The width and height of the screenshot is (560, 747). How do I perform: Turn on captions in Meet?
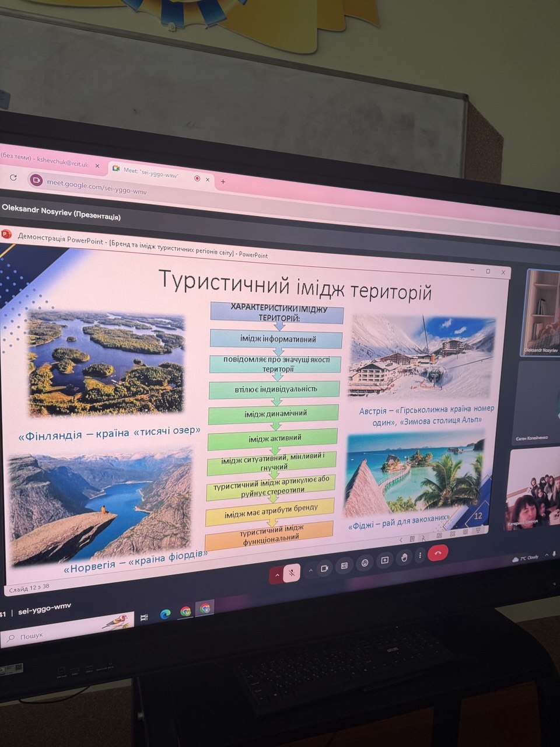pos(344,566)
